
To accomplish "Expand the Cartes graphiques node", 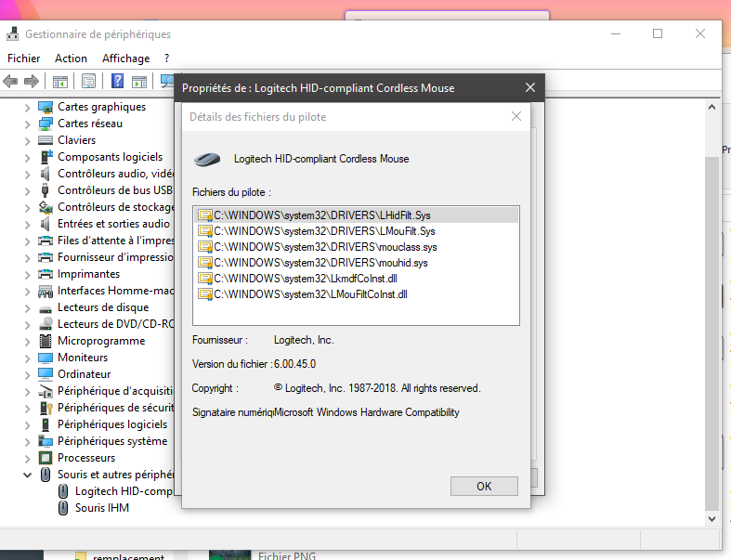I will 28,108.
